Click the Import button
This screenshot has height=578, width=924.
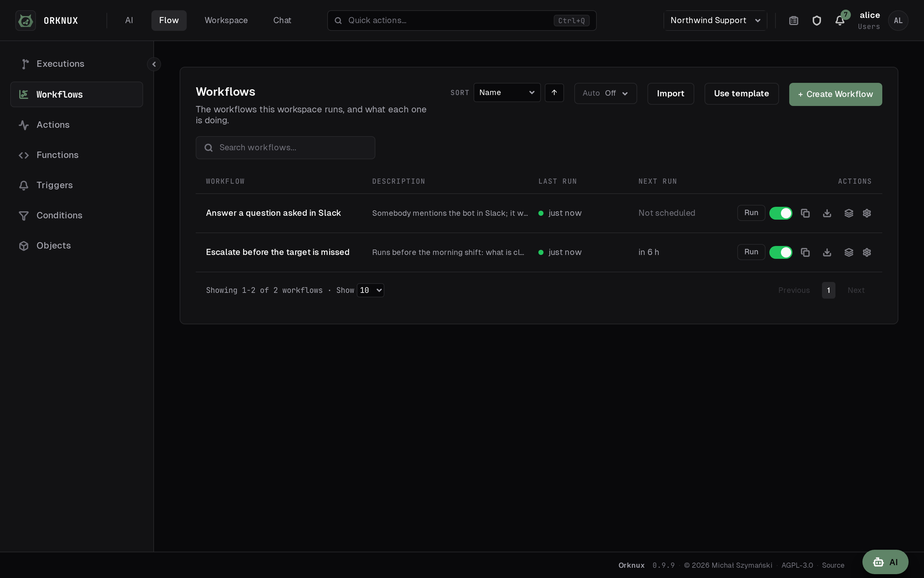(671, 94)
